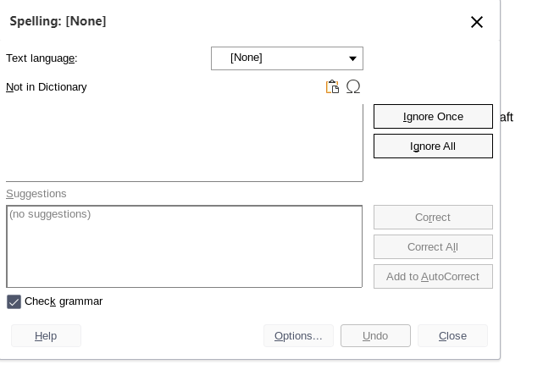Toggle the Check grammar checkbox
This screenshot has width=543, height=392.
(14, 301)
